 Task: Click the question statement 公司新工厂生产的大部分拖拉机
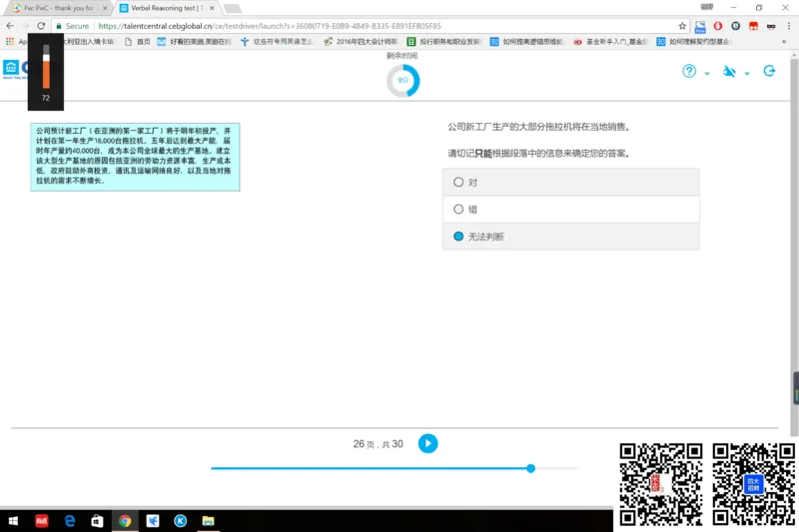pyautogui.click(x=538, y=127)
